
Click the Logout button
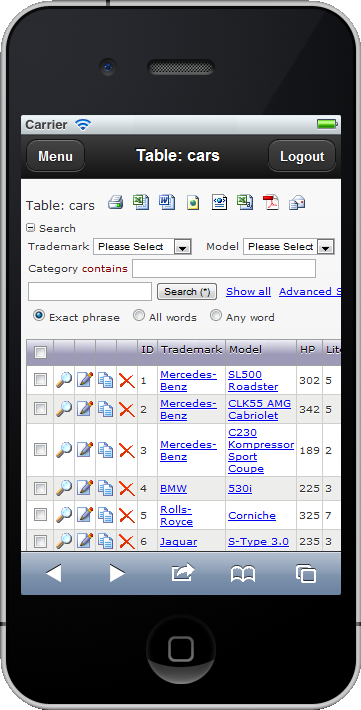[x=302, y=156]
